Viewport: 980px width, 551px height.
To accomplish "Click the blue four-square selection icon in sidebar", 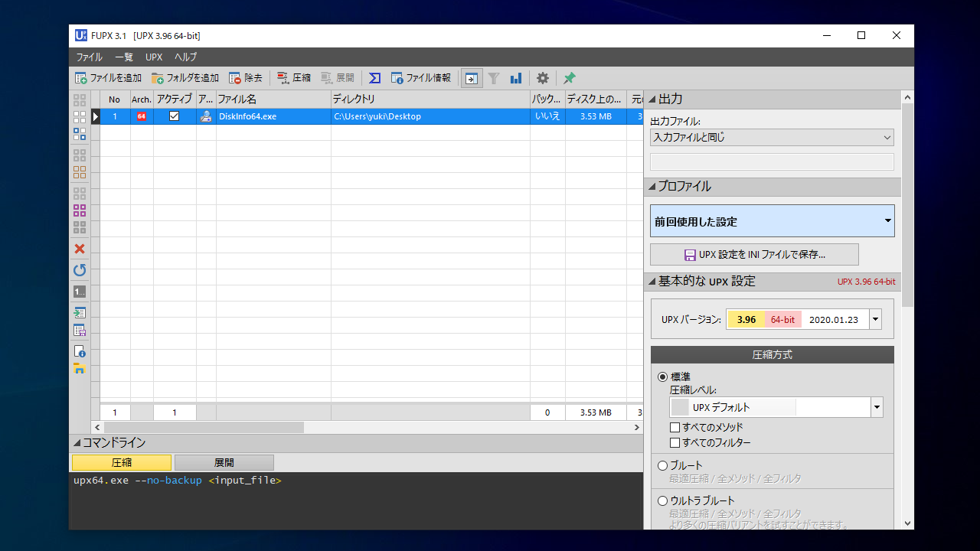I will coord(80,134).
